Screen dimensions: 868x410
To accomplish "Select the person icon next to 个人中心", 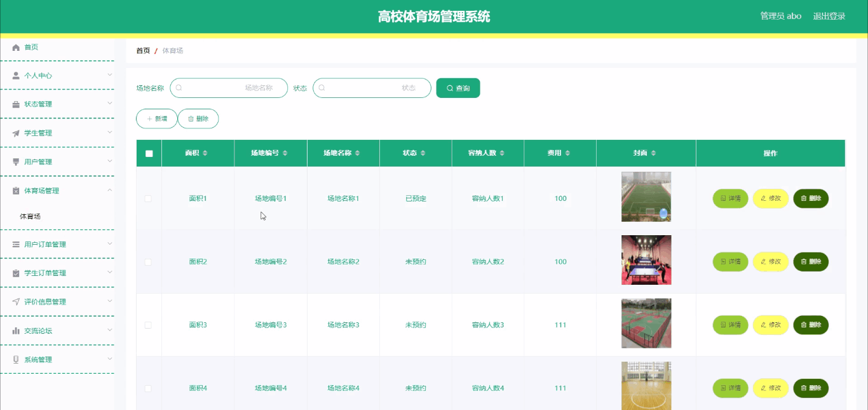I will click(x=14, y=75).
